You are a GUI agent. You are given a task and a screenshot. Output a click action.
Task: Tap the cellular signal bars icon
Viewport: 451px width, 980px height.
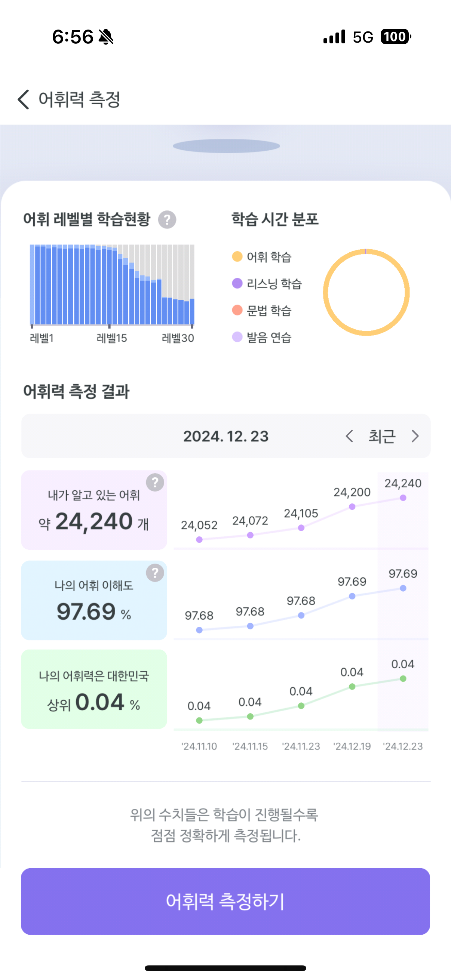(334, 37)
